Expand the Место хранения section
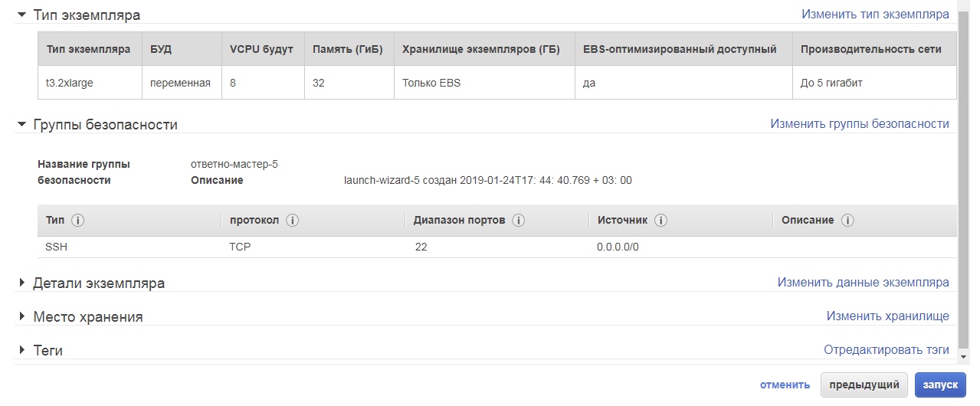Image resolution: width=980 pixels, height=406 pixels. [21, 316]
